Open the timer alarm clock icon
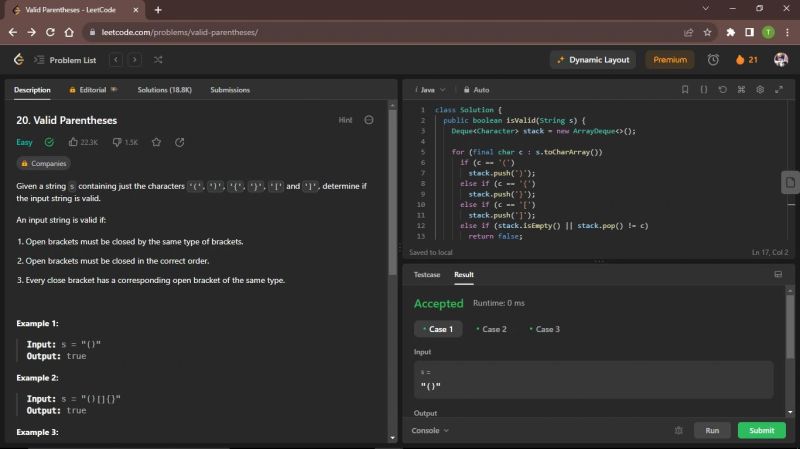 tap(713, 60)
